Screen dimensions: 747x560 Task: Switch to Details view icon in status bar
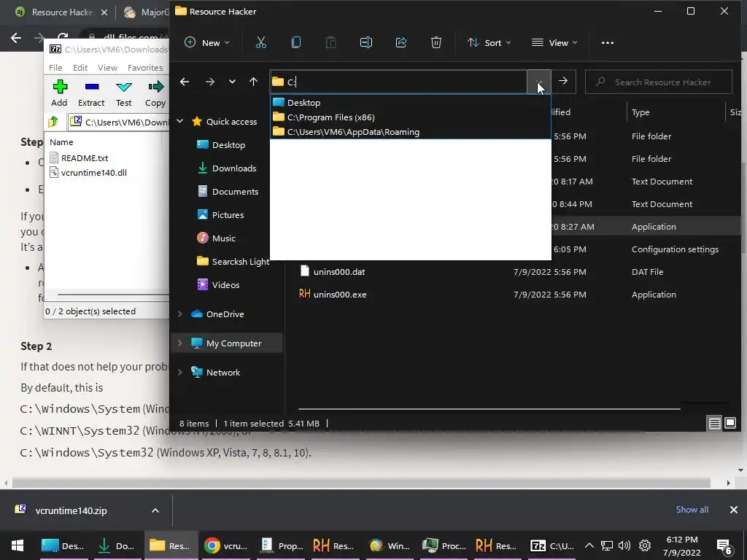pos(715,423)
